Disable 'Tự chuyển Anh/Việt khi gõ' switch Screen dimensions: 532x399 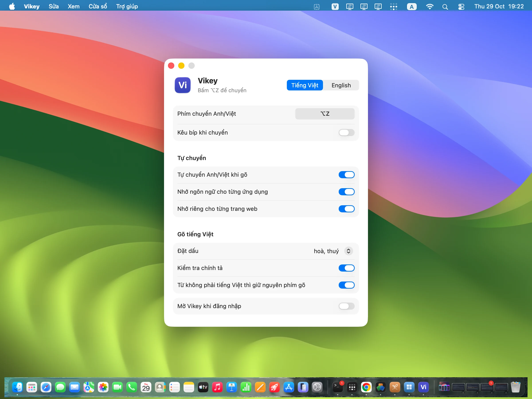coord(346,175)
